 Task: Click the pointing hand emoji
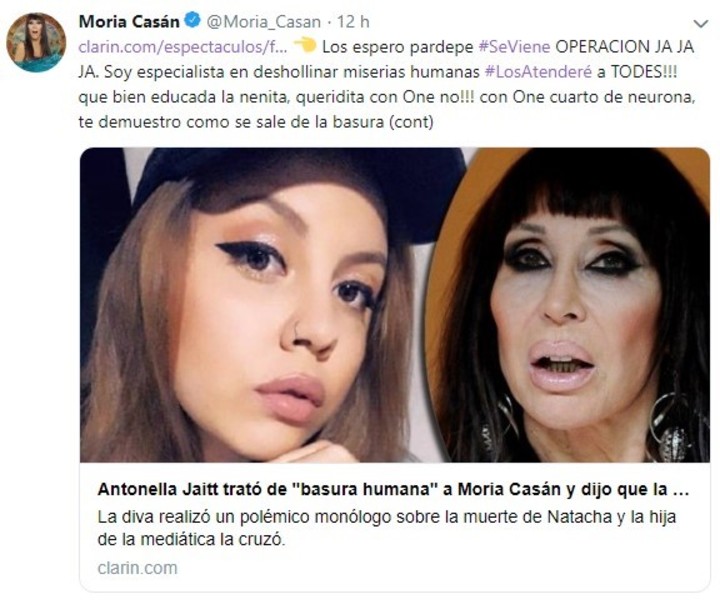[304, 45]
